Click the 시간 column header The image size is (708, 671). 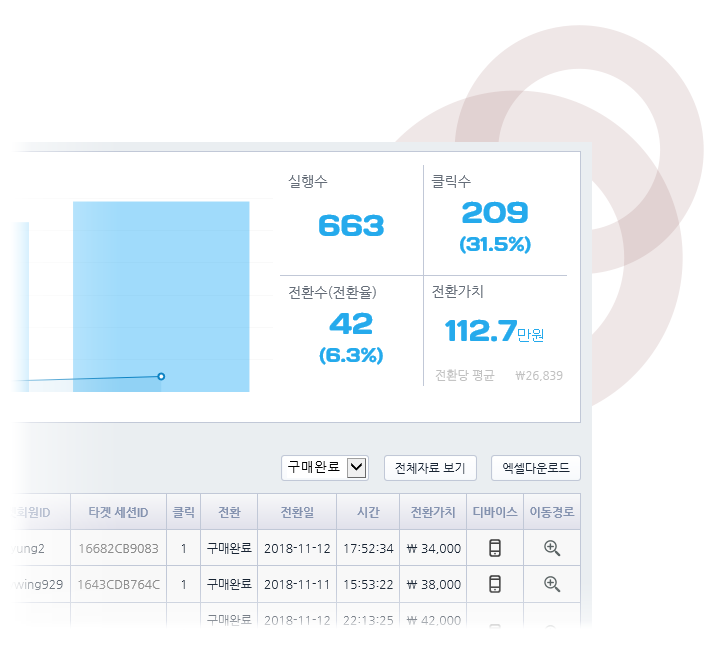point(368,512)
